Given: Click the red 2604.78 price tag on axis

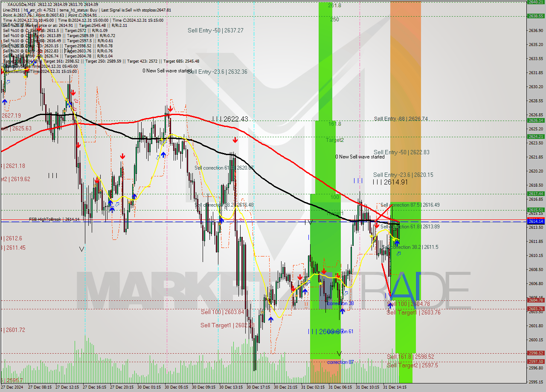Looking at the screenshot, I should click(536, 300).
